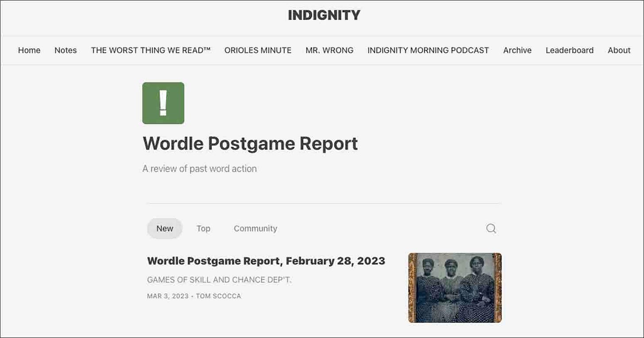Open Wordle Postgame Report, February 28, 2023 post
Viewport: 644px width, 338px height.
[x=266, y=261]
